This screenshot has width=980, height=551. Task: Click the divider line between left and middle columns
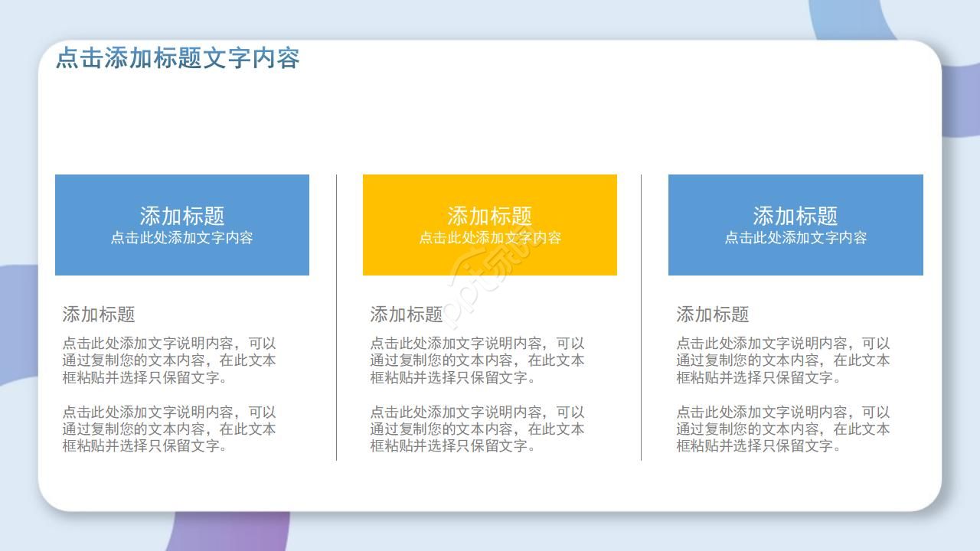(x=335, y=318)
